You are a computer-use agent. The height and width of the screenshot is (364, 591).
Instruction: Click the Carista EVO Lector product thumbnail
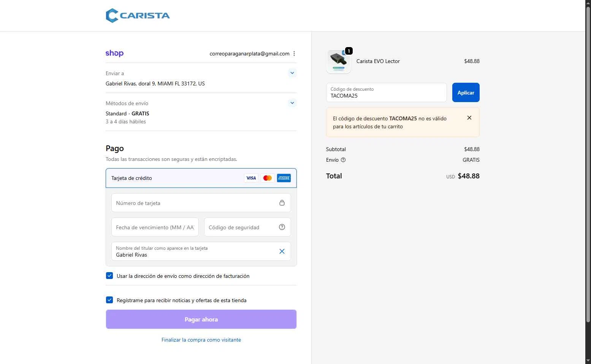click(x=338, y=61)
